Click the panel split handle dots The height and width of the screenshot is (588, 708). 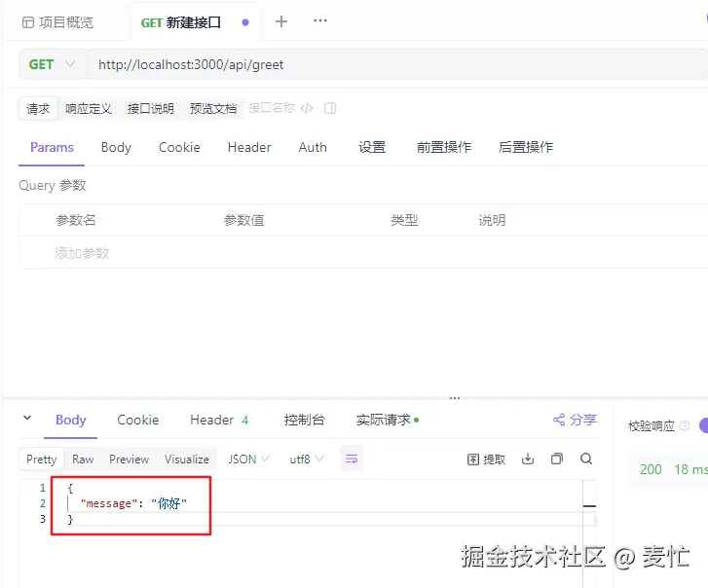pos(455,398)
